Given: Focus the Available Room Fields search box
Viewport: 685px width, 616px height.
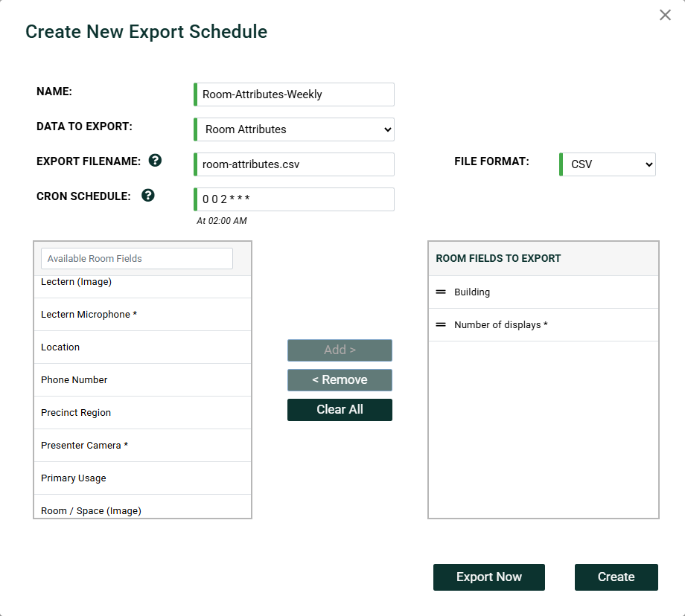Looking at the screenshot, I should (137, 258).
